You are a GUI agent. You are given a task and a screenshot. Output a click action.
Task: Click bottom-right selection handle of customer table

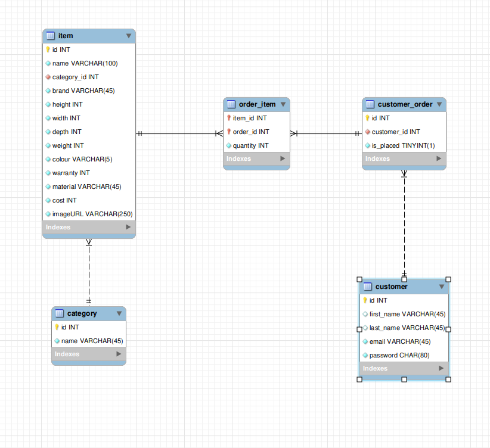[x=448, y=379]
